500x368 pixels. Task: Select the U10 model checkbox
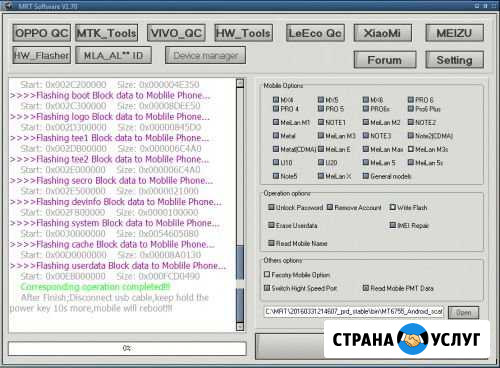[x=276, y=162]
